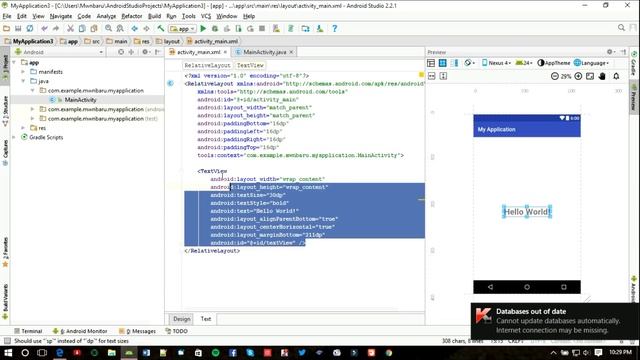640x360 pixels.
Task: Open the Refactor menu
Action: (x=131, y=16)
